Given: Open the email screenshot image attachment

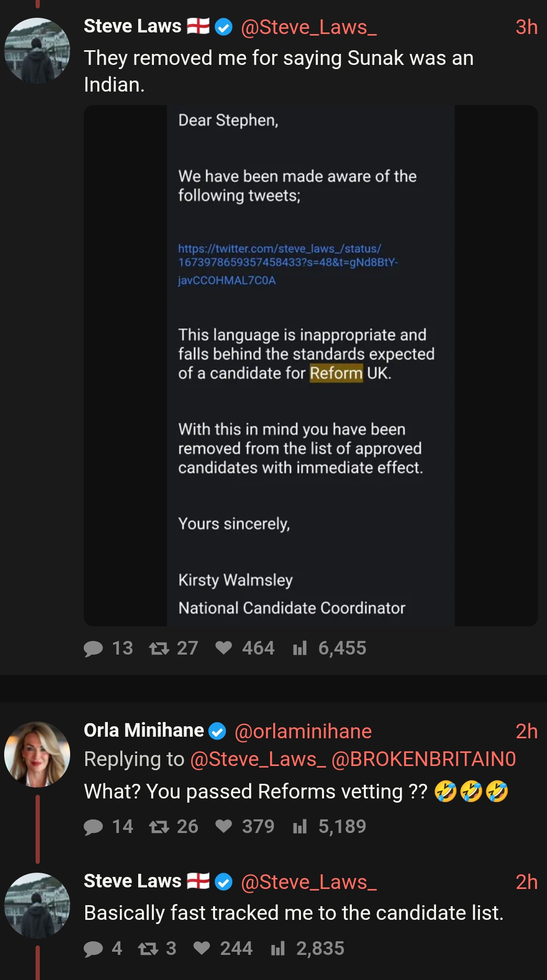Looking at the screenshot, I should [x=311, y=366].
